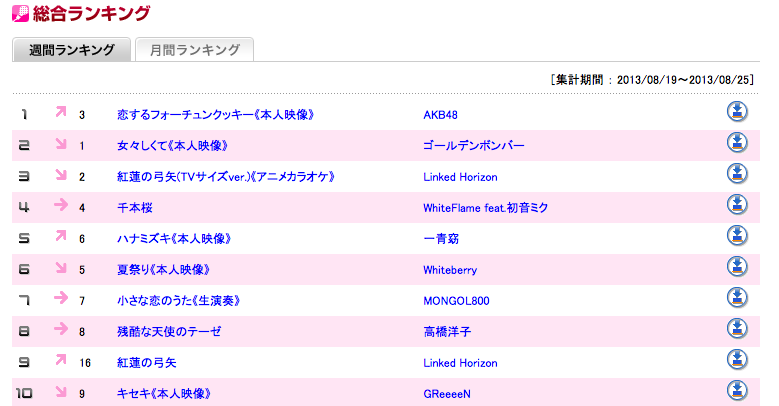779x406 pixels.
Task: Open song キセキ《本人映像》
Action: [164, 394]
